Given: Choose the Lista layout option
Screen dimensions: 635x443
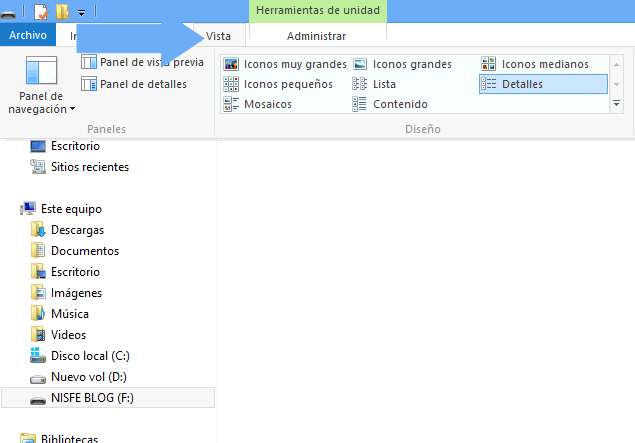Looking at the screenshot, I should 374,84.
